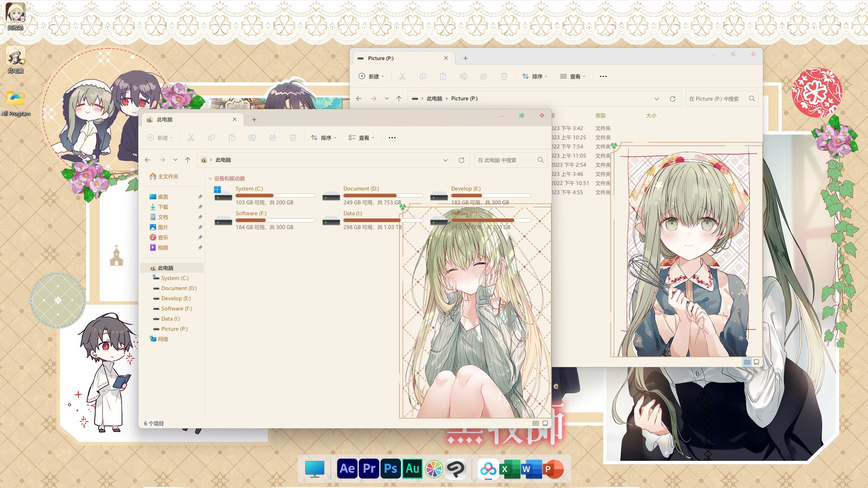
Task: Open 查看 dropdown in 此电脑 window
Action: point(361,138)
